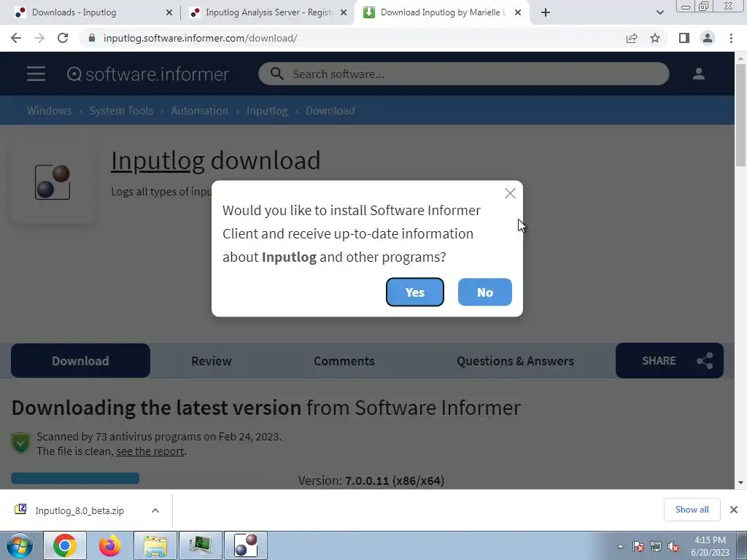Click the share icon inside SHARE button
Screen dimensions: 747x560
(705, 360)
